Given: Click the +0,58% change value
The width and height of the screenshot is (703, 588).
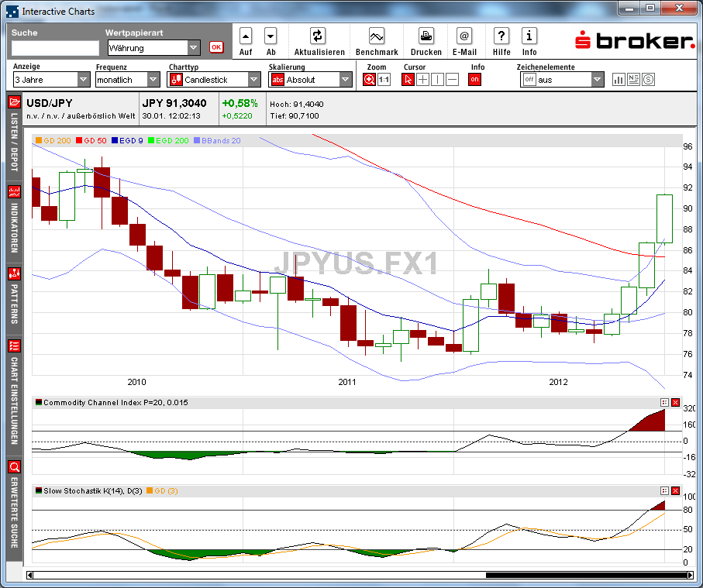Looking at the screenshot, I should click(x=240, y=103).
